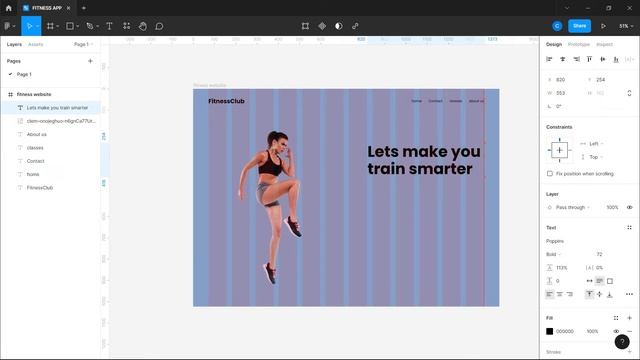The image size is (640, 360).
Task: Select the fitness website frame layer
Action: [34, 94]
